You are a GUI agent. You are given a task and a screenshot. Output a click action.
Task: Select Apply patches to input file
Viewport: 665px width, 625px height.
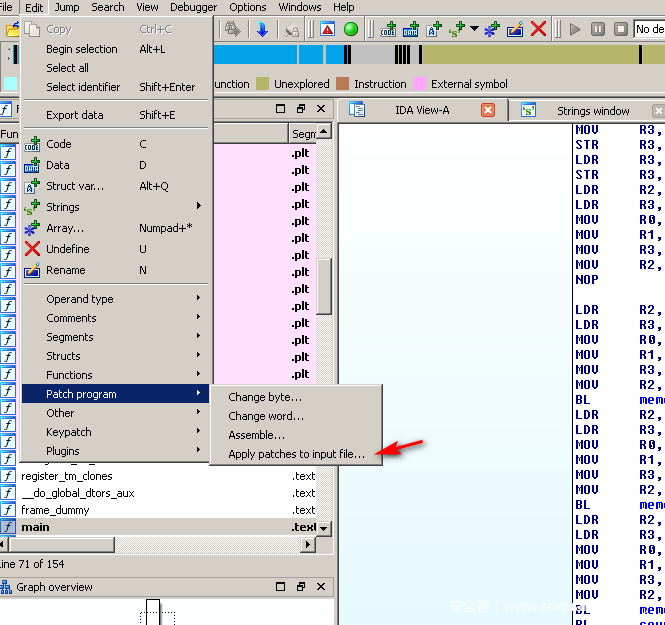coord(296,454)
